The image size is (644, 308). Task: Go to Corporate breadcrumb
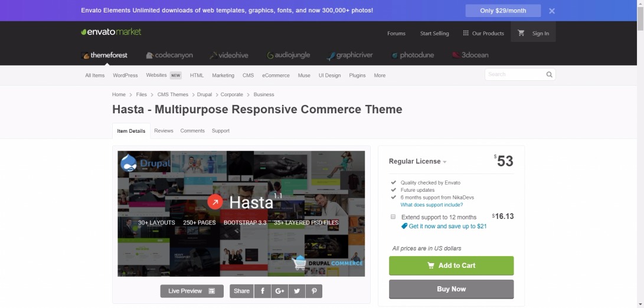click(x=231, y=94)
